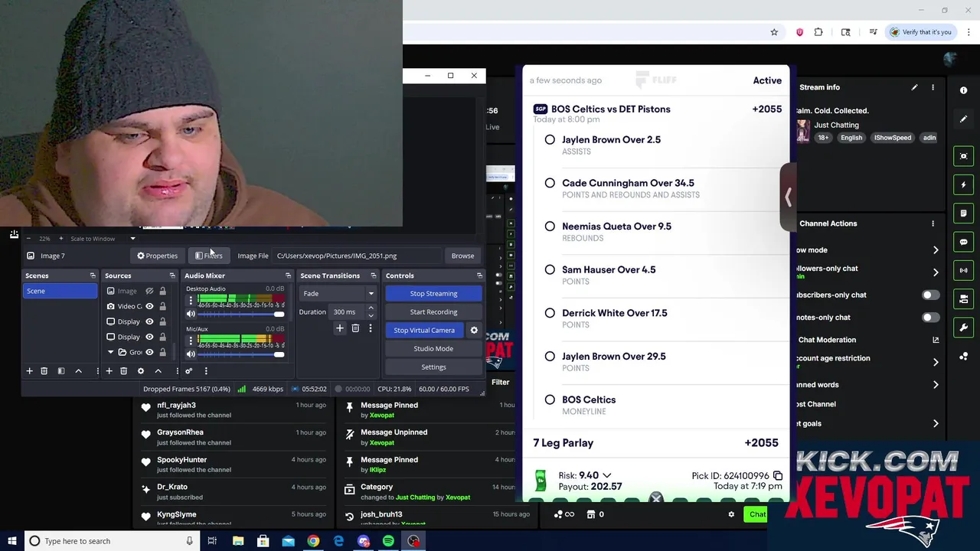
Task: Expand set goals chevron
Action: 936,423
